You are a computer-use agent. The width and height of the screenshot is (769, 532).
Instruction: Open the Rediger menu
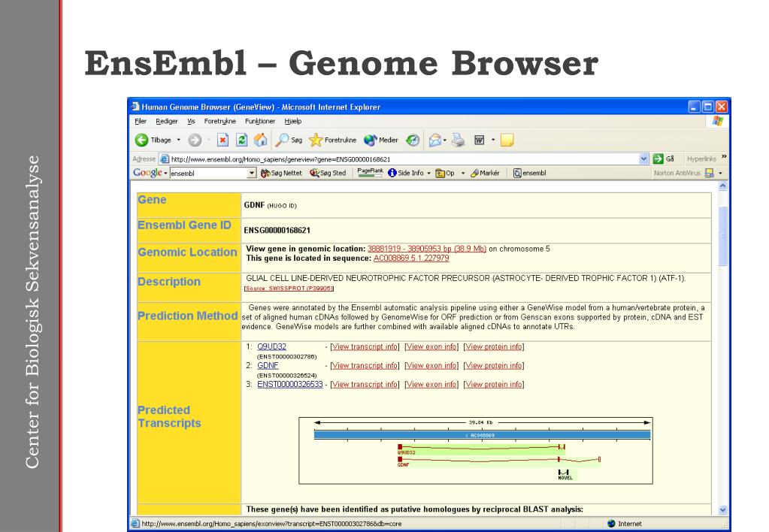pyautogui.click(x=167, y=121)
